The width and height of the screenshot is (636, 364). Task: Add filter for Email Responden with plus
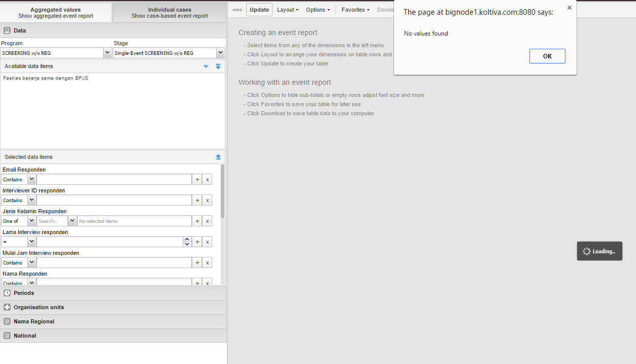pyautogui.click(x=197, y=179)
